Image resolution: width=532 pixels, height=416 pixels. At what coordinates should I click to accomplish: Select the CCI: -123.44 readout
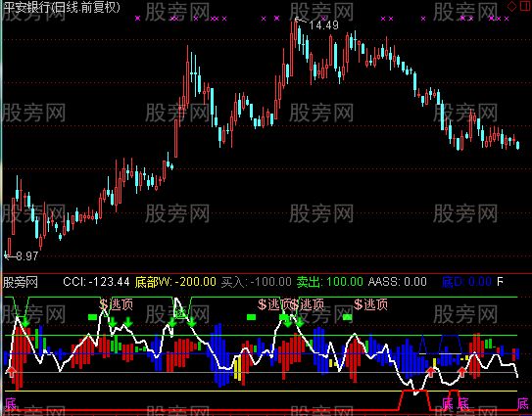96,282
